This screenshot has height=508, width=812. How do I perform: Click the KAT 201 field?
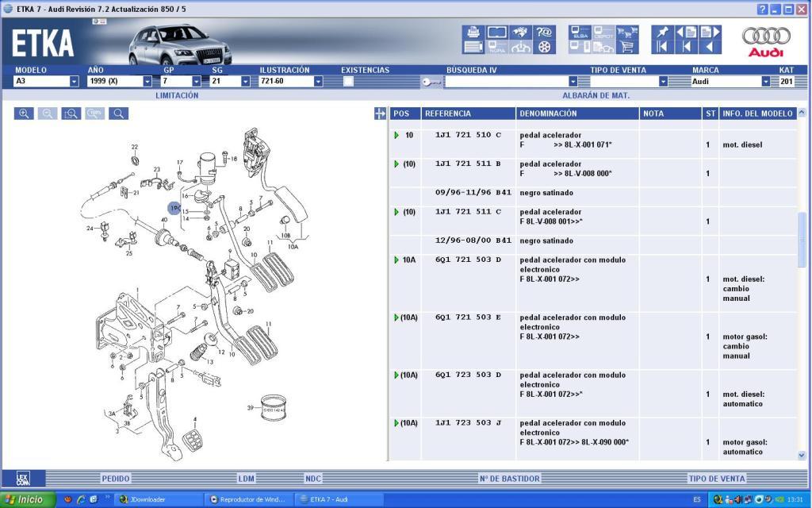tap(787, 82)
